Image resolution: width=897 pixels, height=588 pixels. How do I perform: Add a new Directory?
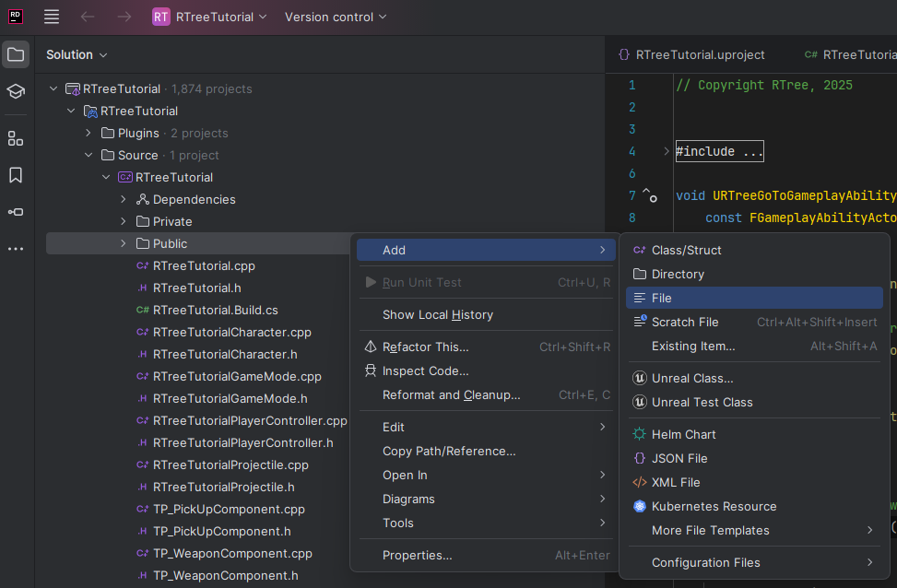[x=754, y=274]
